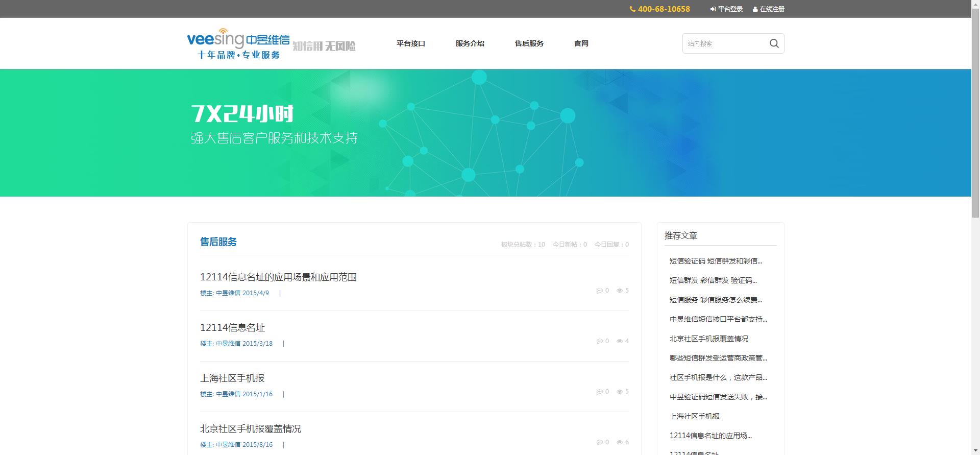Click the phone icon beside 400-68-10658
Screen dimensions: 980x455
[x=632, y=9]
